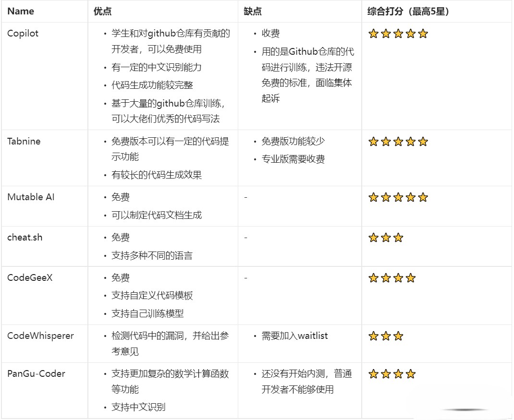The width and height of the screenshot is (514, 420).
Task: Click the 缺点 column header
Action: [253, 11]
